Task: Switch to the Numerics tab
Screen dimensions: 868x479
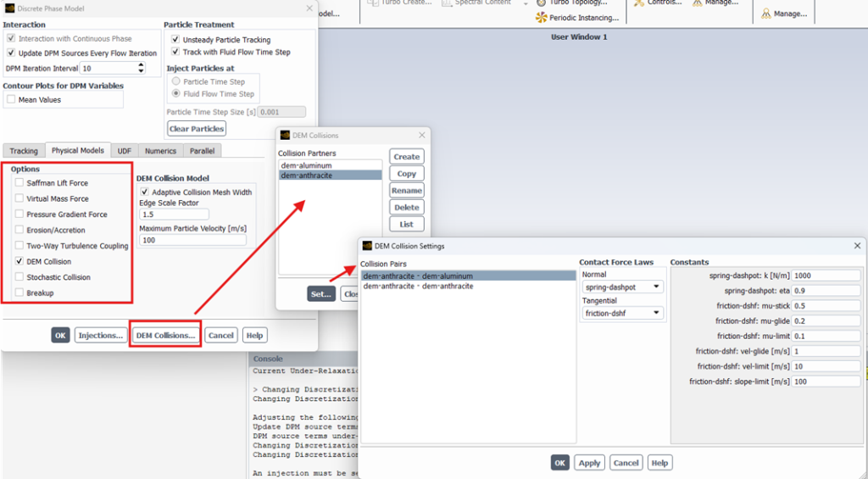Action: (160, 151)
